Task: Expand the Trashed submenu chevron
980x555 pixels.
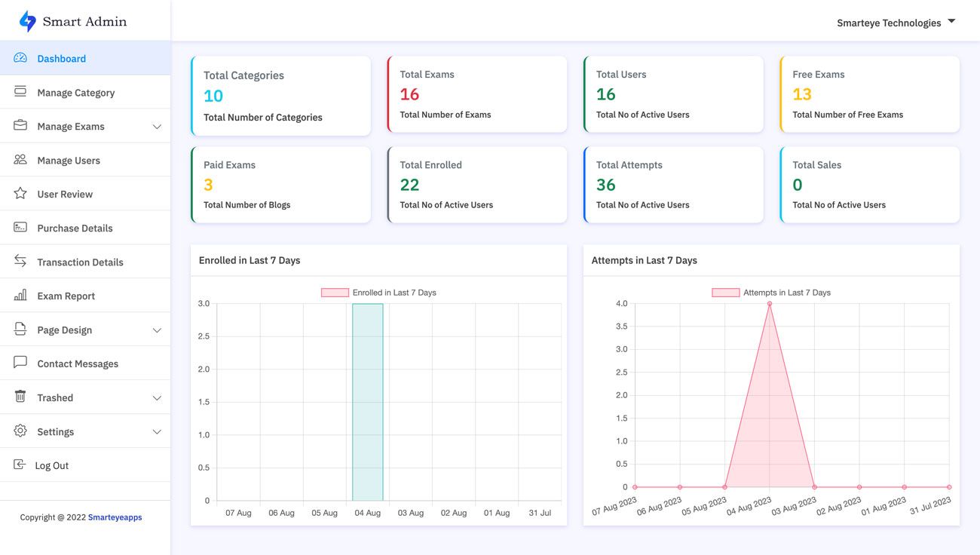Action: [x=157, y=398]
